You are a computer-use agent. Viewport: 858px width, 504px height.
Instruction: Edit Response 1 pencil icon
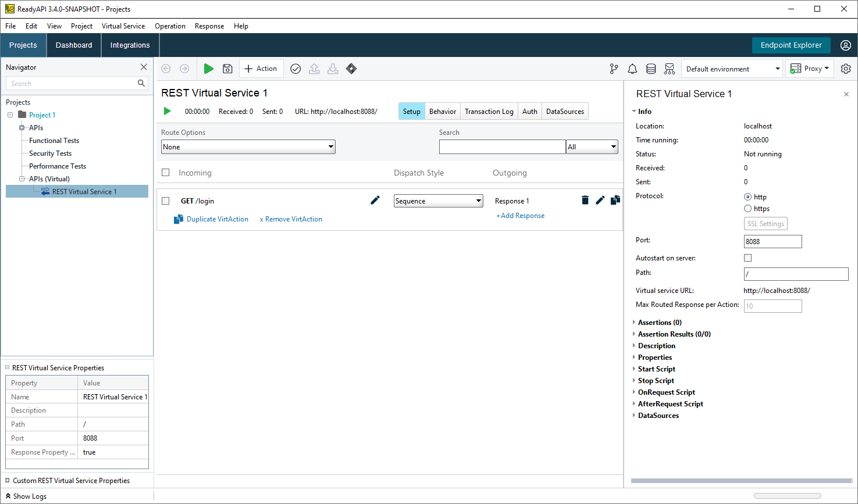coord(600,200)
